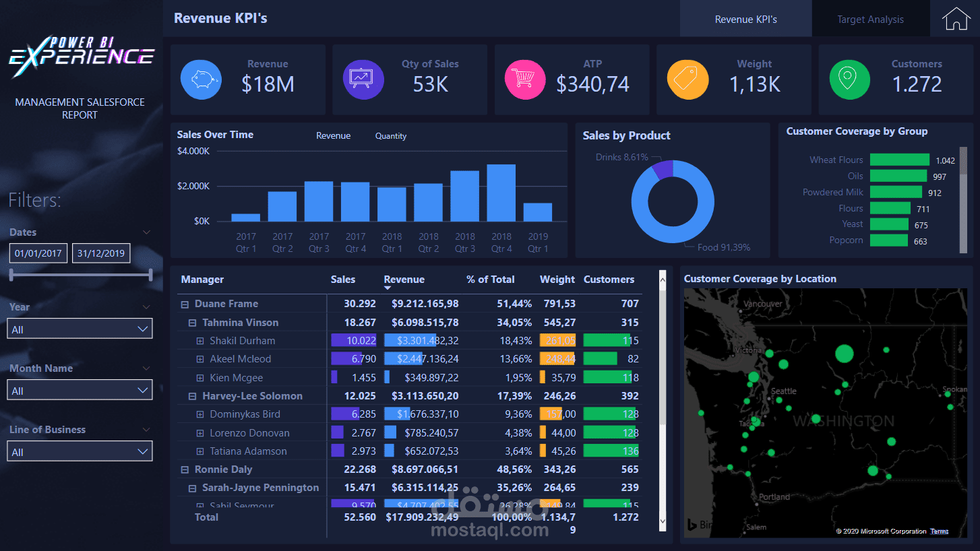
Task: Click the right handle of the Dates slider
Action: (x=150, y=275)
